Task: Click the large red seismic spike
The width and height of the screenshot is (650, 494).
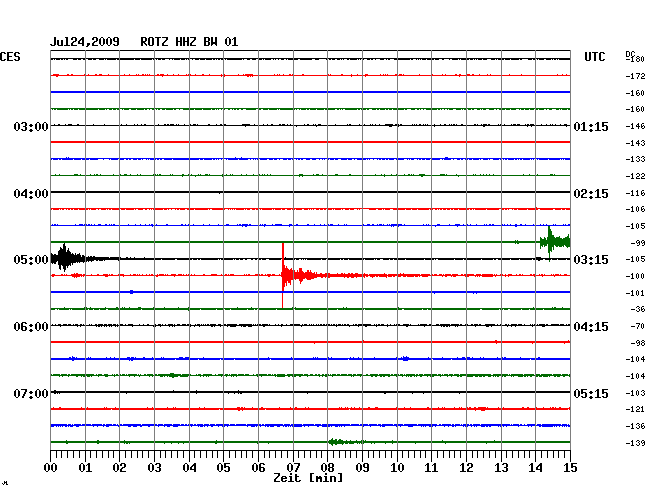Action: (x=283, y=275)
